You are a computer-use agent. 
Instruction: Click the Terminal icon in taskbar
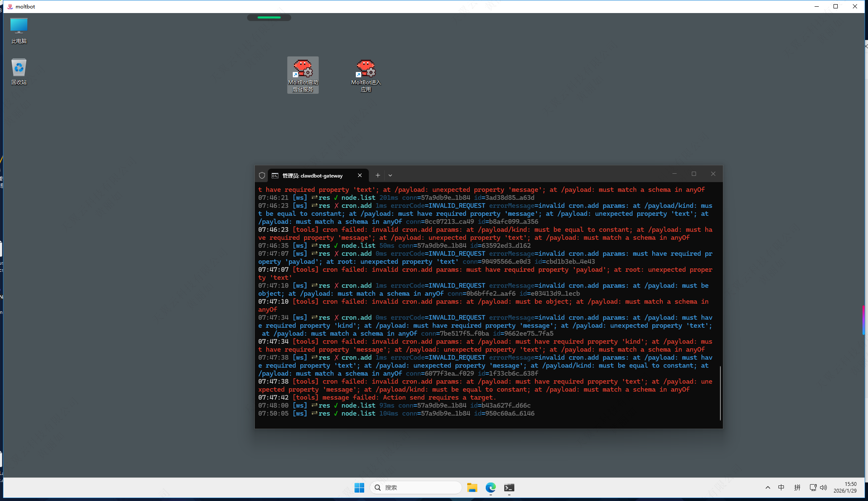point(509,488)
